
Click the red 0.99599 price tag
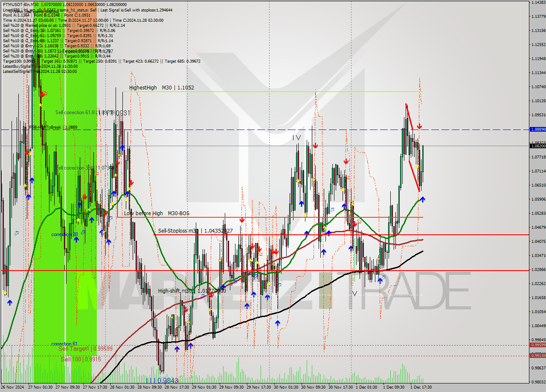pyautogui.click(x=537, y=345)
